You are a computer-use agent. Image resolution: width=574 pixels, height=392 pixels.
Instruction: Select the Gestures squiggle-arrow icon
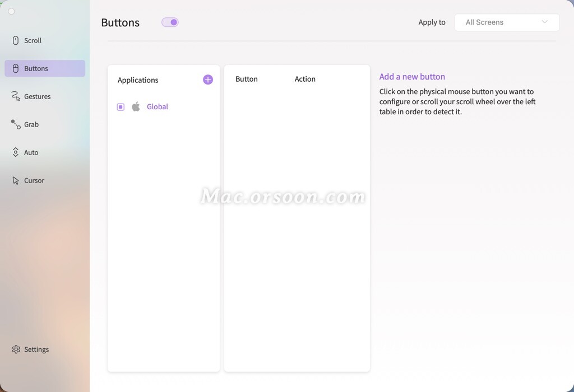click(x=14, y=96)
